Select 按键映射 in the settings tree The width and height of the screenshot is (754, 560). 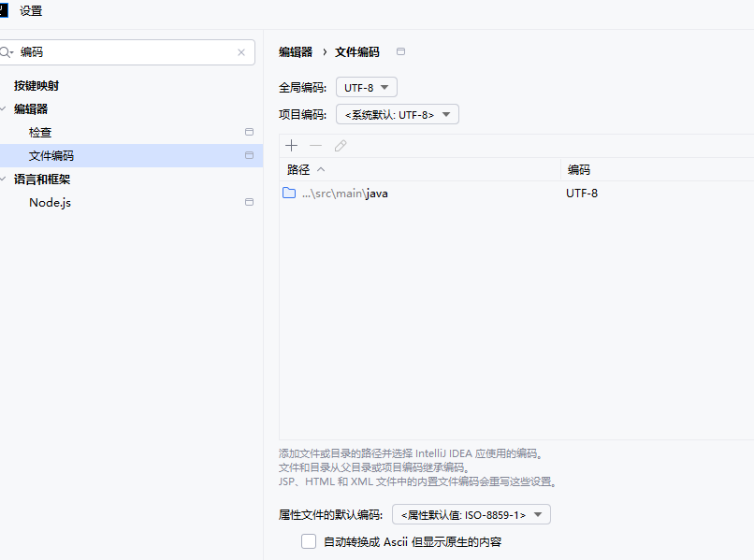(x=36, y=86)
